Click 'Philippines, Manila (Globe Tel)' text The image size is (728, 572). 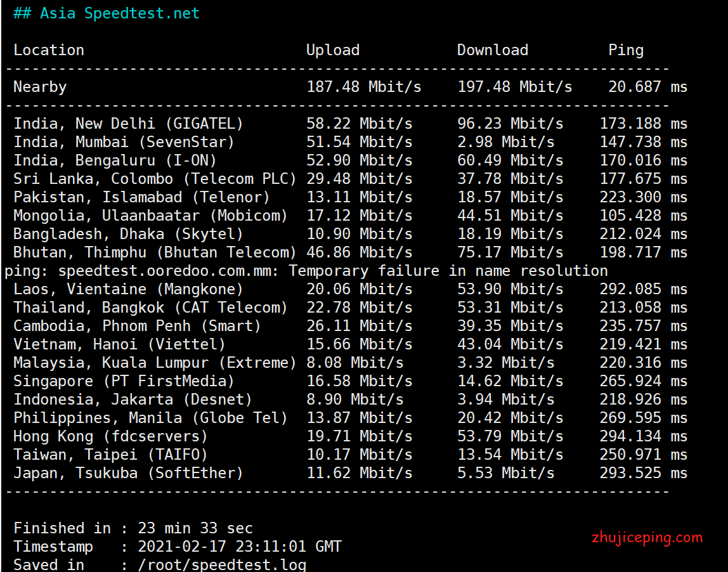[x=150, y=418]
